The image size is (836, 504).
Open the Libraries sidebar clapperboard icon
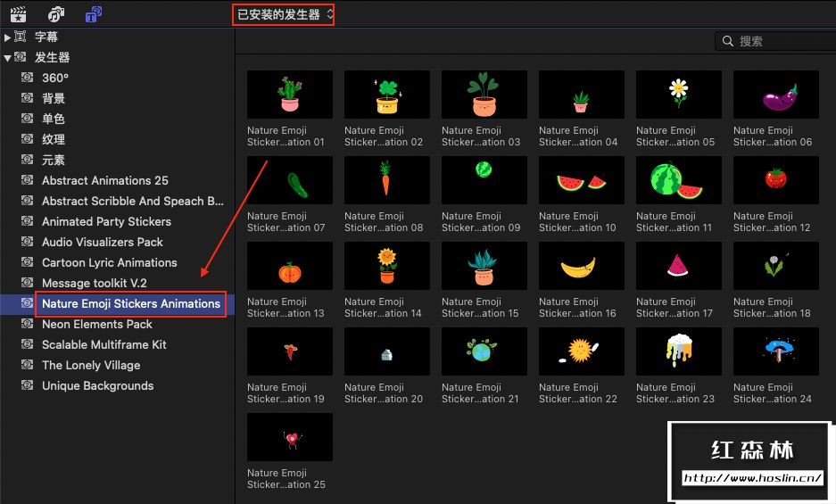point(18,14)
